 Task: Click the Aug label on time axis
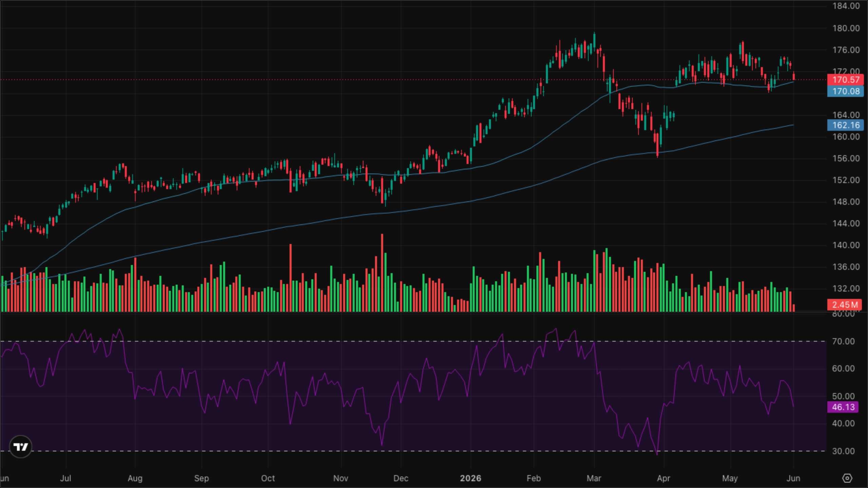click(135, 478)
